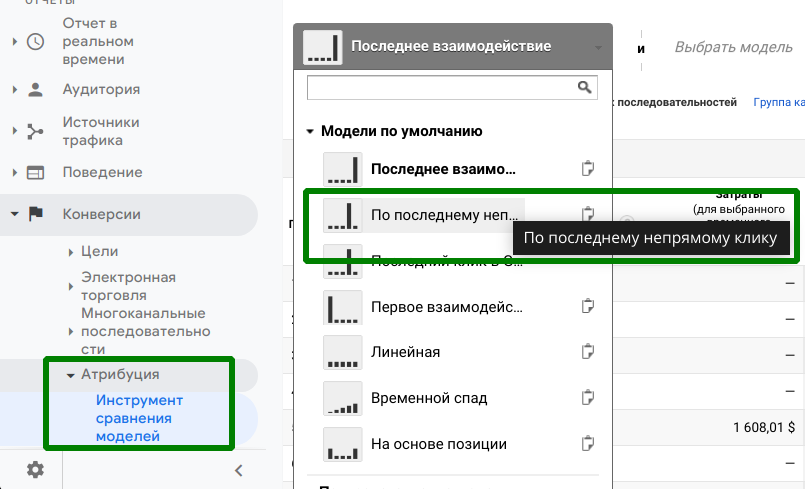The height and width of the screenshot is (489, 805).
Task: Copy the Linear model via its clipboard icon
Action: pos(589,352)
